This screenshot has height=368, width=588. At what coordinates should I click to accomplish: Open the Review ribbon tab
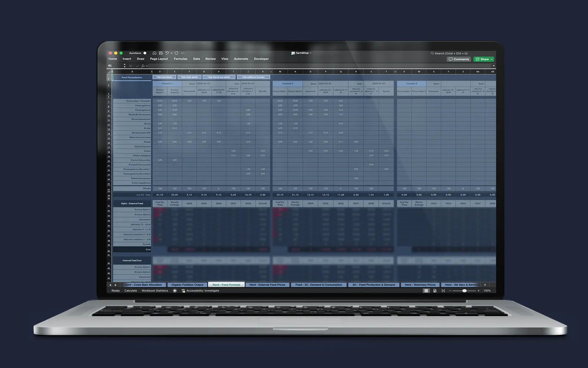[211, 59]
